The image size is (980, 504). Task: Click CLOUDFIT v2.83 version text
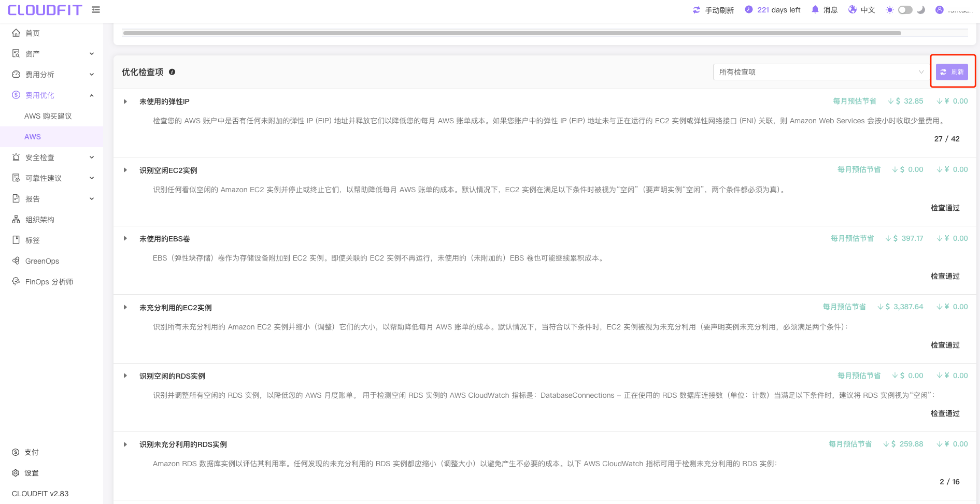coord(40,494)
